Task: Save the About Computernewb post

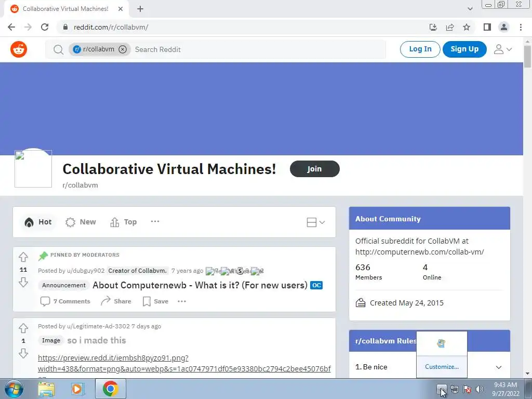Action: click(x=156, y=301)
